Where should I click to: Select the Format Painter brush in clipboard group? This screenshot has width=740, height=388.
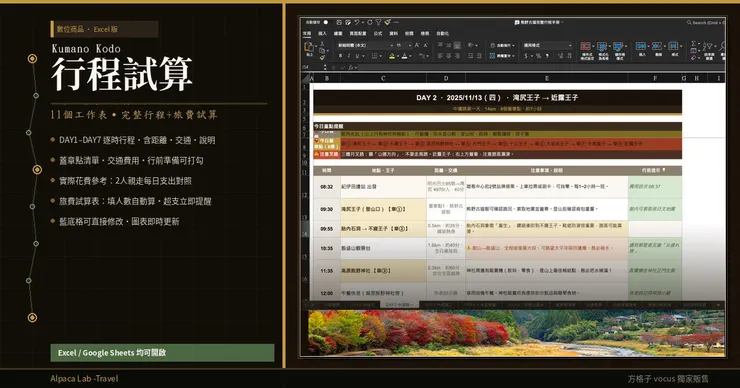point(322,57)
